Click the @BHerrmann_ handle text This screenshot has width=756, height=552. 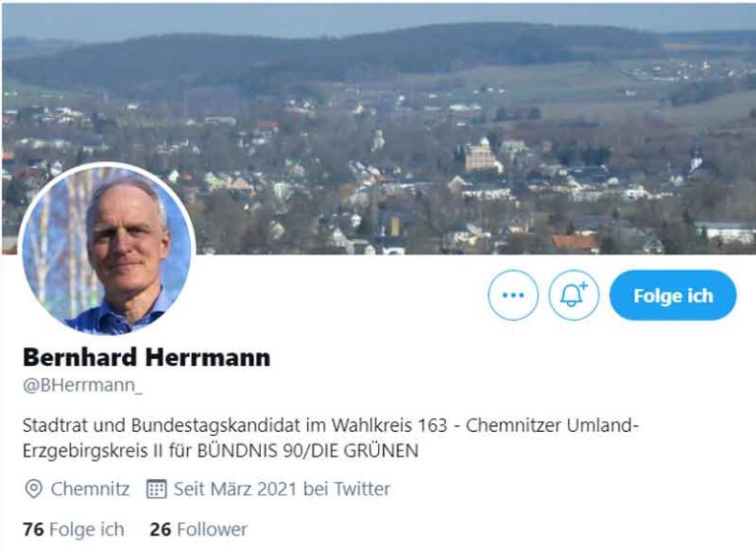point(83,385)
